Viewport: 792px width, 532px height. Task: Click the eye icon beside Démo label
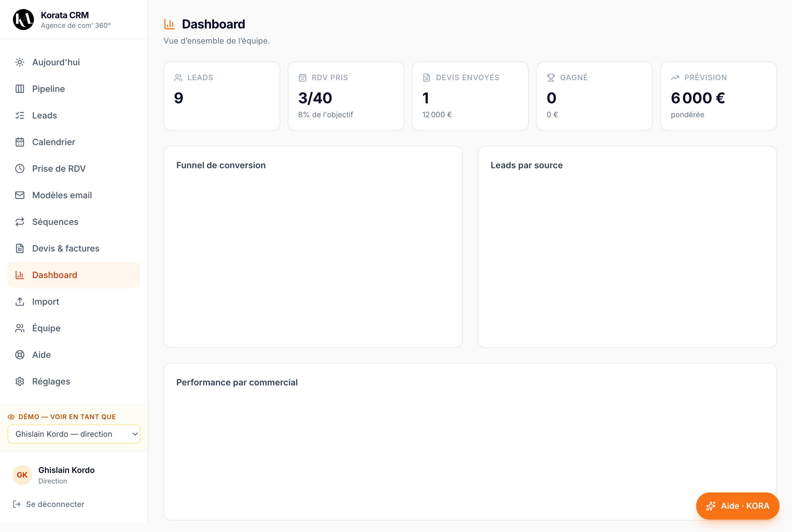11,417
